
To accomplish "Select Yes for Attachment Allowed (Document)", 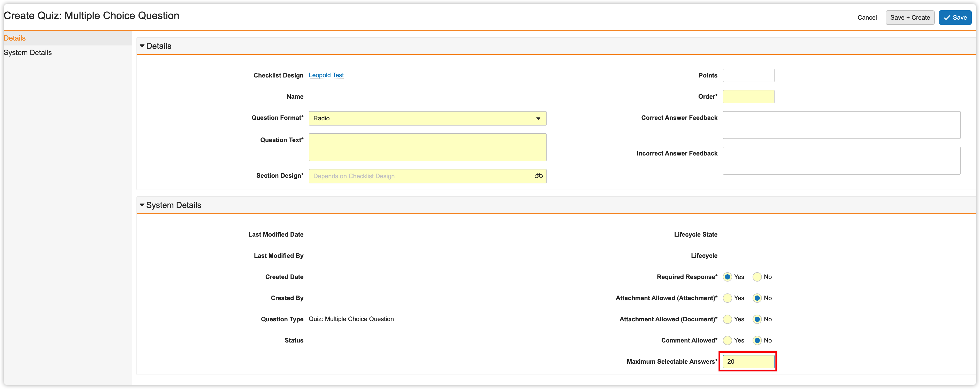I will (727, 320).
